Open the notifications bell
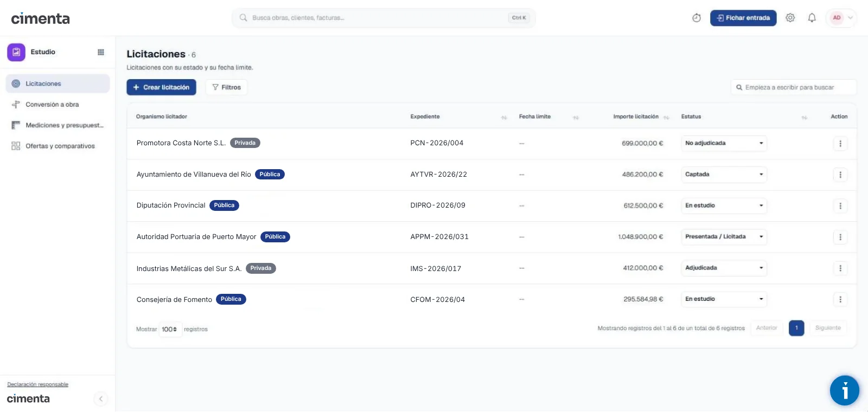 tap(812, 18)
